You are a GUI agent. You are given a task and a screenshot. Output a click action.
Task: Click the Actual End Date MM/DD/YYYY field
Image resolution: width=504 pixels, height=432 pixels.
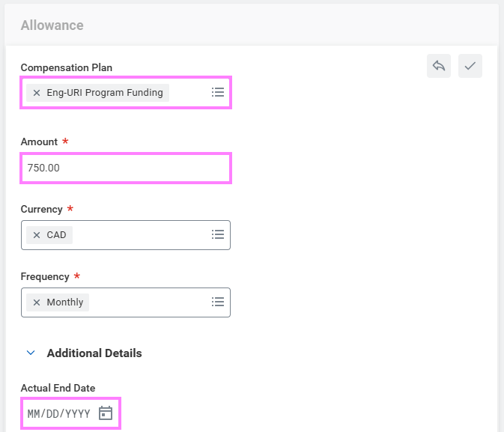click(x=58, y=414)
